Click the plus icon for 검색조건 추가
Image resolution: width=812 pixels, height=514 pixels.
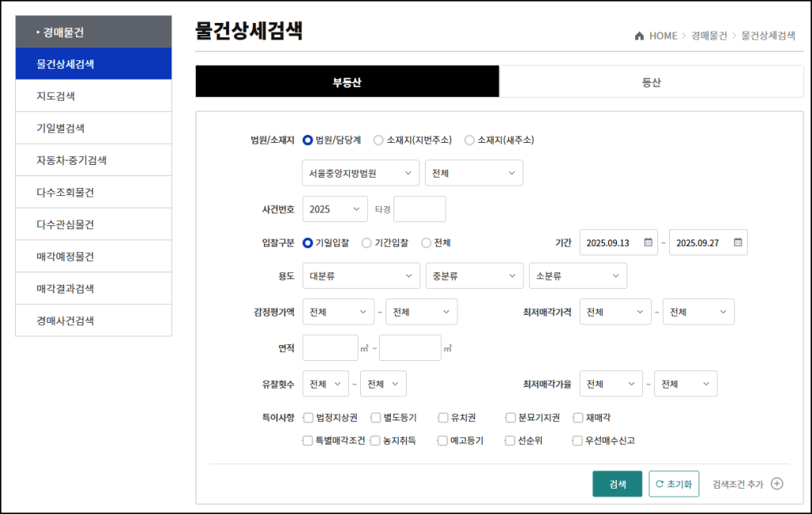click(777, 484)
